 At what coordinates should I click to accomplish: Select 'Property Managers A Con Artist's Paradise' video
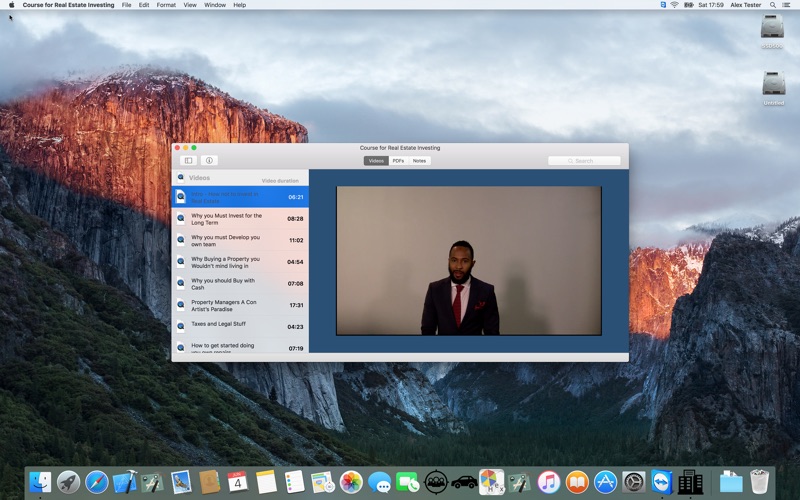click(240, 305)
